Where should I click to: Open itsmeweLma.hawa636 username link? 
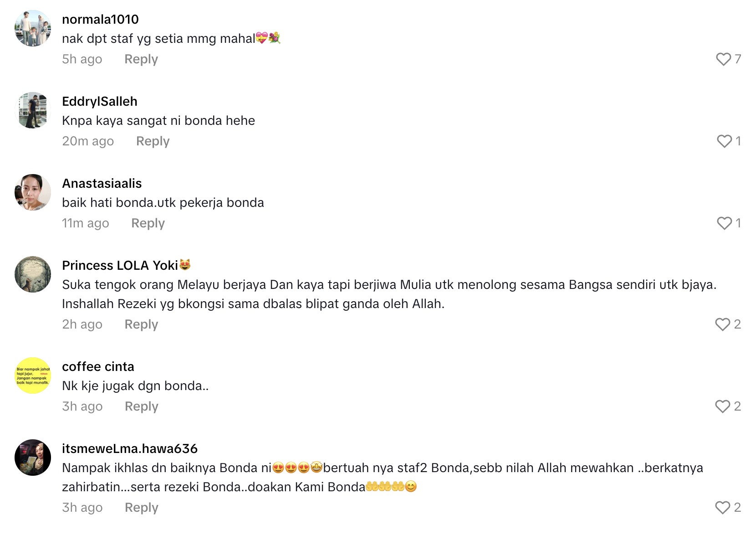[x=130, y=448]
